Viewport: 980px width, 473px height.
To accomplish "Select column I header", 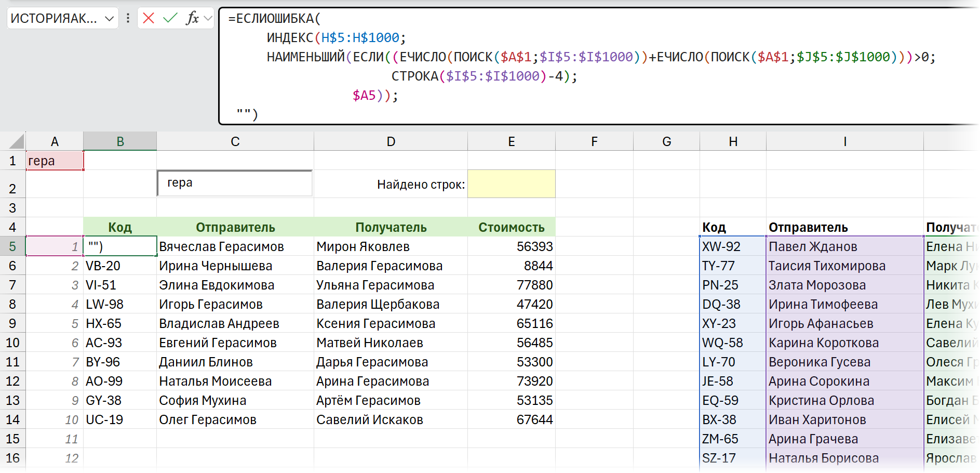I will (845, 141).
